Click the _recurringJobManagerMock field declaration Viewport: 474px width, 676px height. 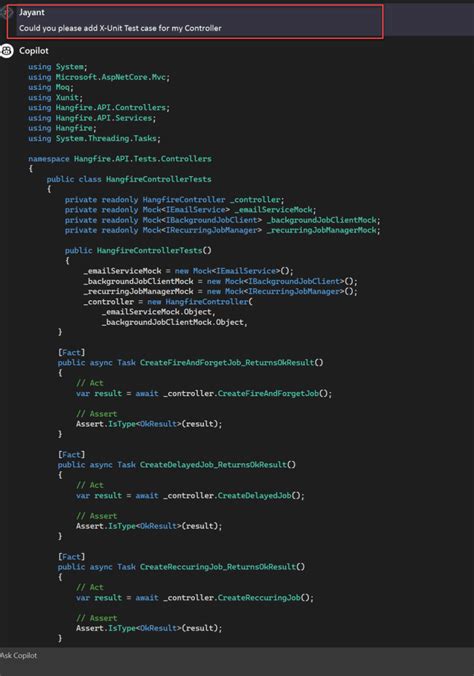223,230
